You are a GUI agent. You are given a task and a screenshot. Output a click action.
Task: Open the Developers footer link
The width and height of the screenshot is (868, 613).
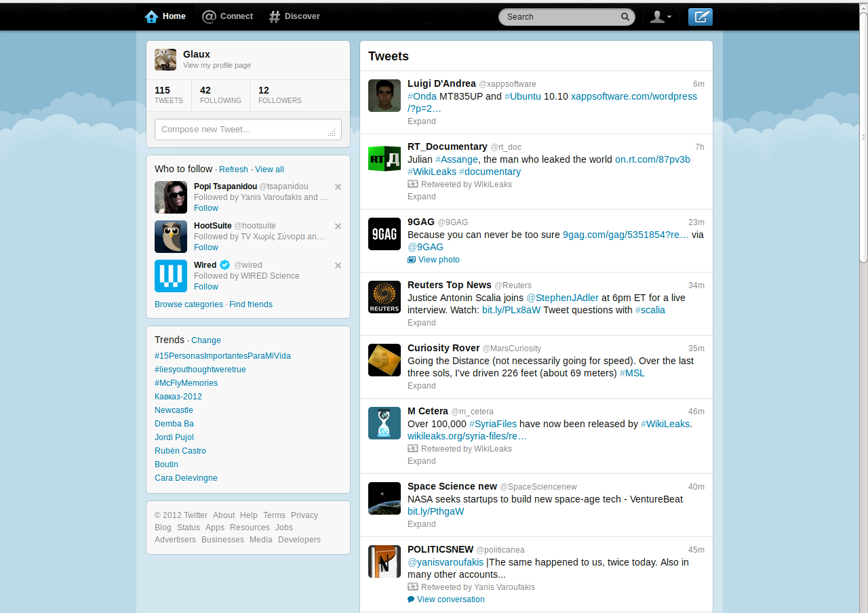299,540
